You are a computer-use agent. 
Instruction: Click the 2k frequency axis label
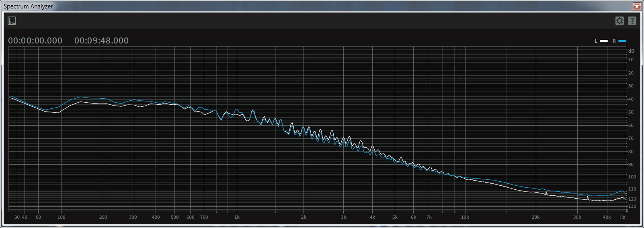click(x=304, y=217)
